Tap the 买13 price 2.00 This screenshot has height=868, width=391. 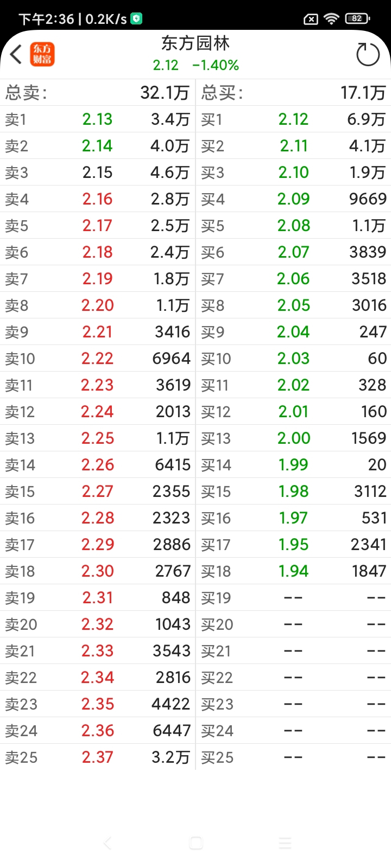point(294,438)
